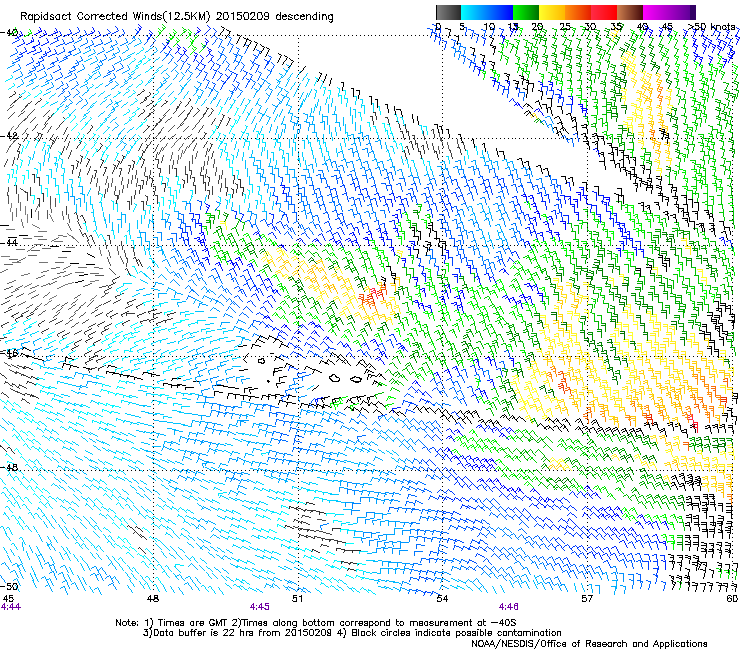Click the longitude label '60' on bottom axis

coord(732,599)
